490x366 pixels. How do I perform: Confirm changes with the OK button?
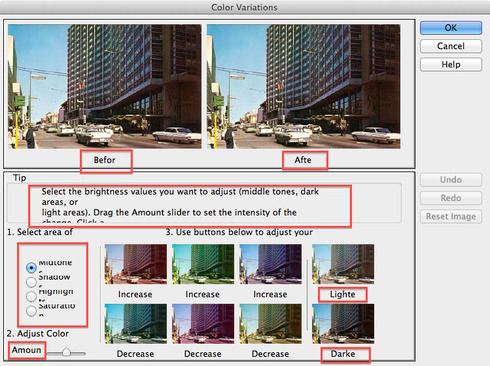(451, 28)
